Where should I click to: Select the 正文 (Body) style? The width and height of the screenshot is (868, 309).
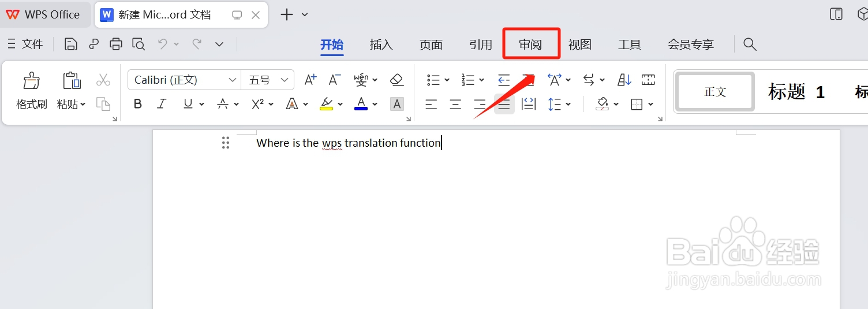pyautogui.click(x=716, y=91)
